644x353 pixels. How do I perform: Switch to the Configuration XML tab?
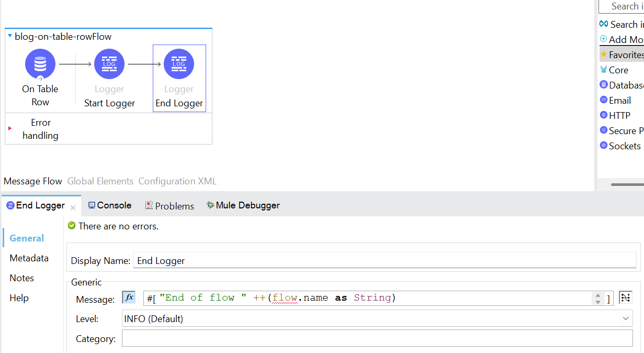coord(177,181)
